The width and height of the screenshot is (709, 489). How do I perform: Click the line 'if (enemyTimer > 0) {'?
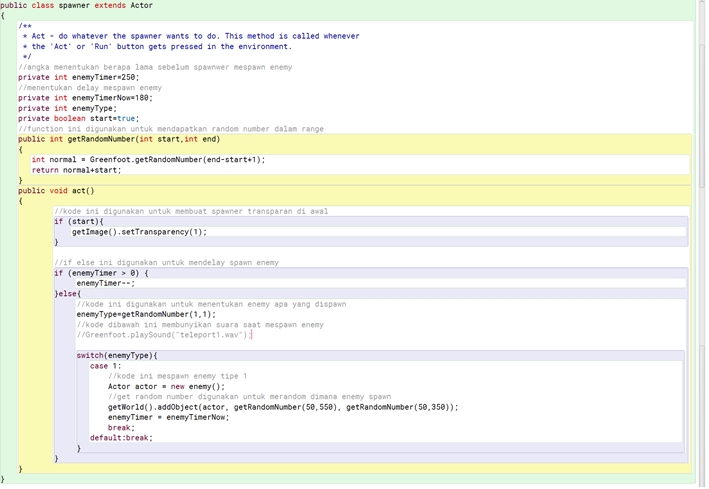click(101, 273)
